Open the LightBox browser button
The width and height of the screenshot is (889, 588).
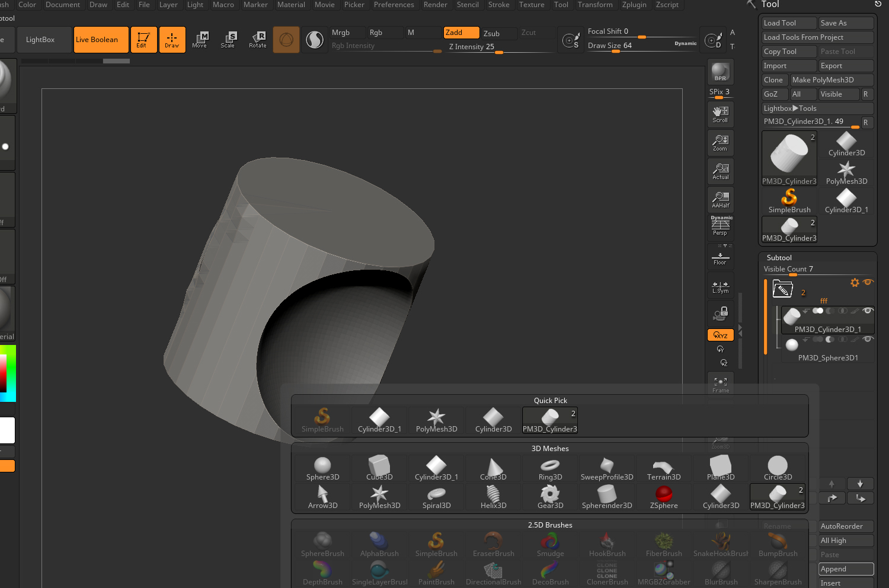click(x=44, y=40)
